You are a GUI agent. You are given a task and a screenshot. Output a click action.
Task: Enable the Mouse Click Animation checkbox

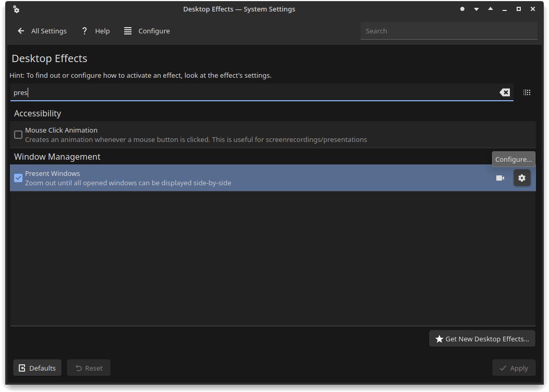click(x=18, y=135)
